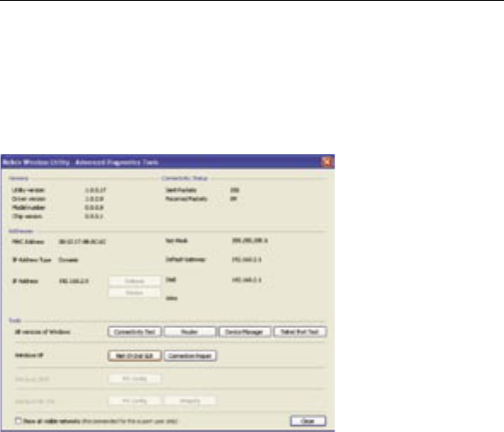The width and height of the screenshot is (504, 432).
Task: Click the greyed Release button beside IP Address
Action: 135,281
